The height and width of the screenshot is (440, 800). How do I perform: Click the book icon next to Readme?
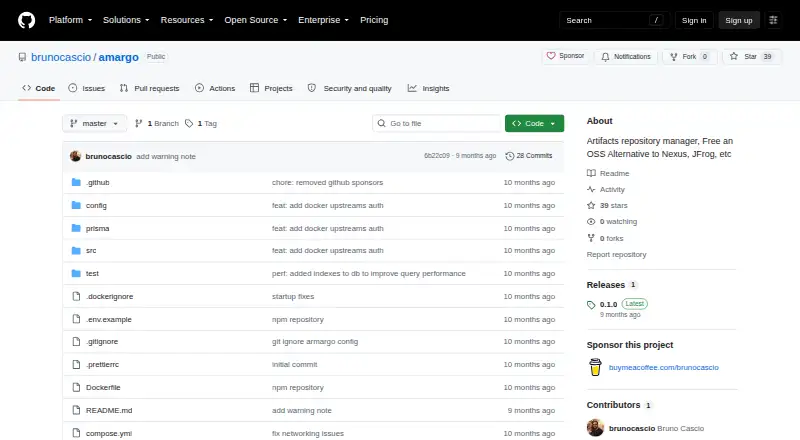coord(591,173)
